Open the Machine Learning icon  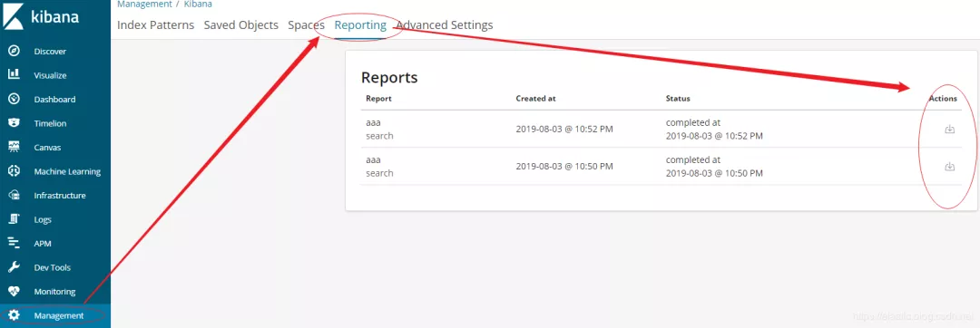[13, 171]
